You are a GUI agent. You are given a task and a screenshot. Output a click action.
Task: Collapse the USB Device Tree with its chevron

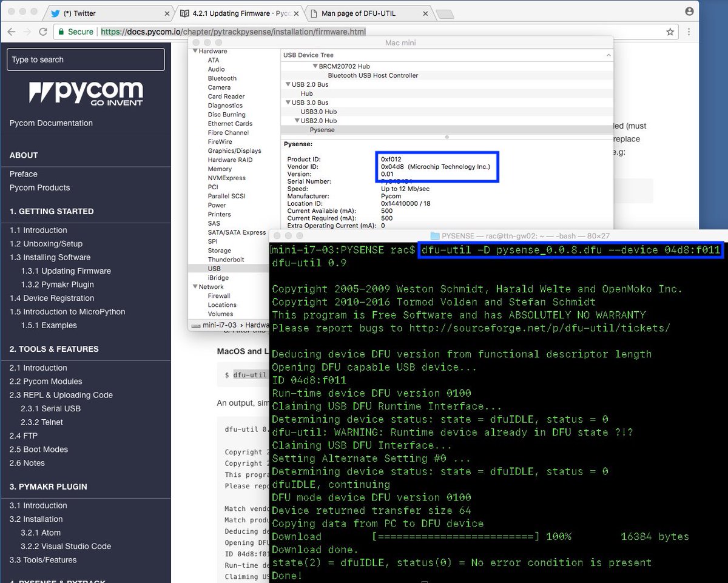pyautogui.click(x=608, y=55)
